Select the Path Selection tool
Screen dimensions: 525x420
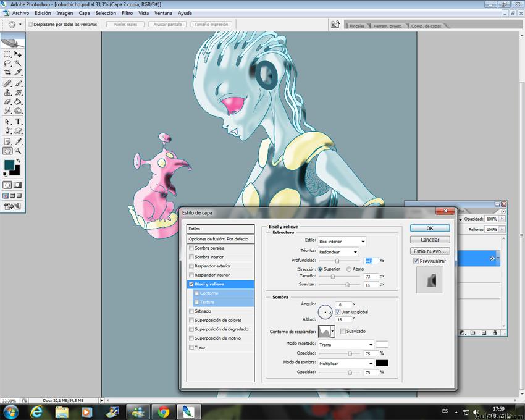coord(7,122)
